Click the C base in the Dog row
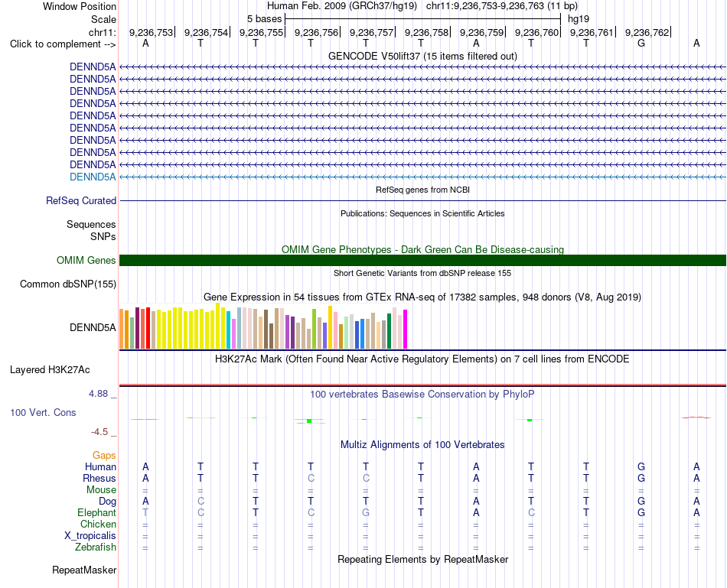727x588 pixels. point(200,502)
